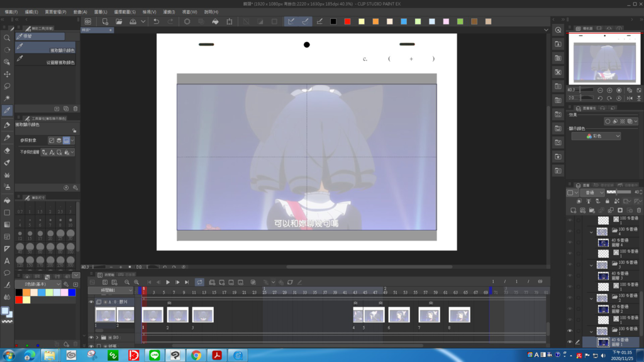644x362 pixels.
Task: Collapse layer folder 3
Action: (x=591, y=265)
